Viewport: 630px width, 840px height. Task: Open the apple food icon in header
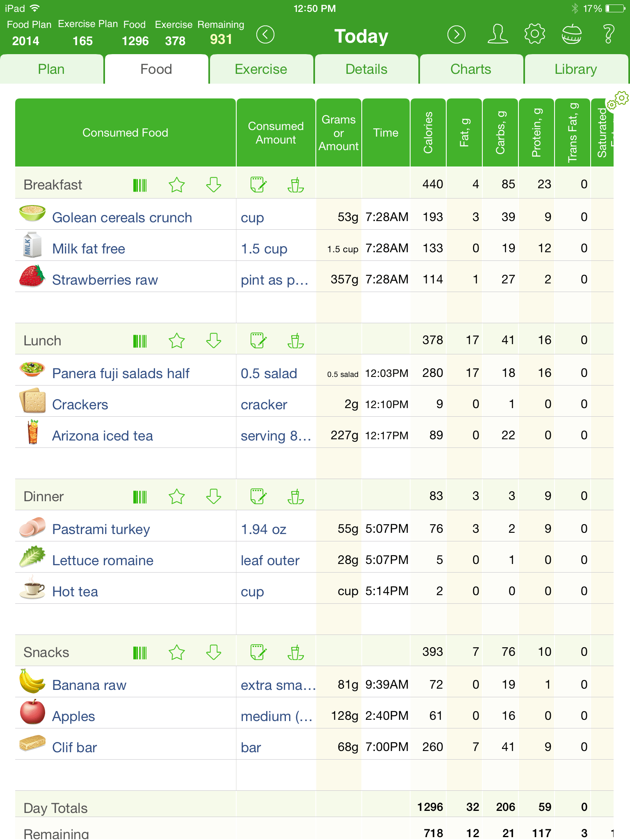571,34
